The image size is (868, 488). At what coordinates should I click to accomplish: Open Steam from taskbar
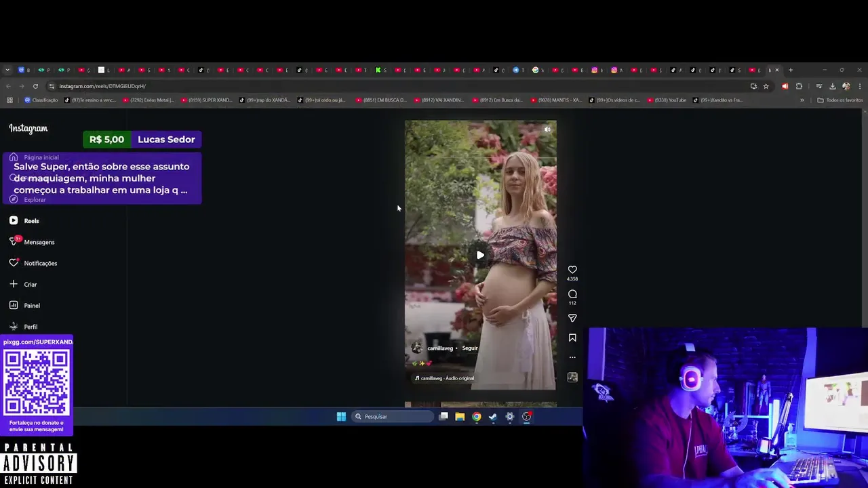[493, 417]
